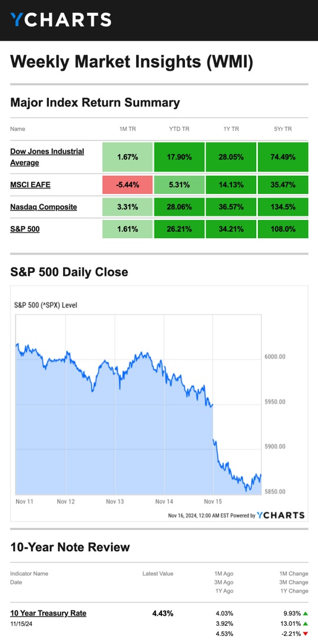Image resolution: width=318 pixels, height=644 pixels.
Task: Click the 1.67% Dow Jones 1M cell
Action: coord(128,157)
